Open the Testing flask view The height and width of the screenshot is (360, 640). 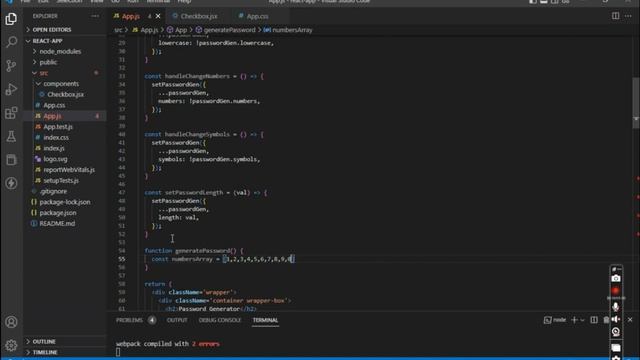[11, 136]
